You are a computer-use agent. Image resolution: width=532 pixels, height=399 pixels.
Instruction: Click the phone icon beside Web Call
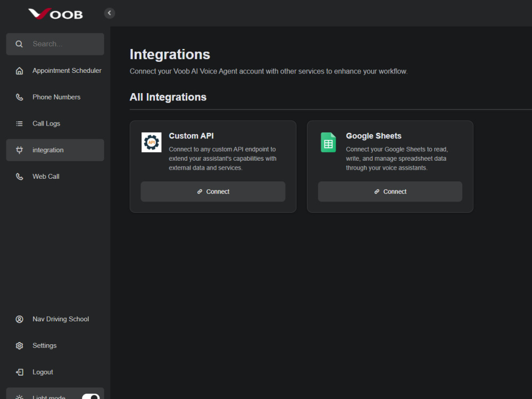click(19, 177)
